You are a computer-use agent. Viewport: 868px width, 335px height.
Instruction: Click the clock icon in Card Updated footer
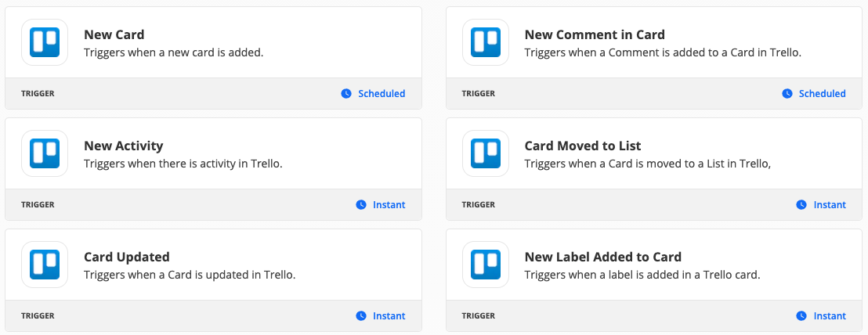coord(361,316)
